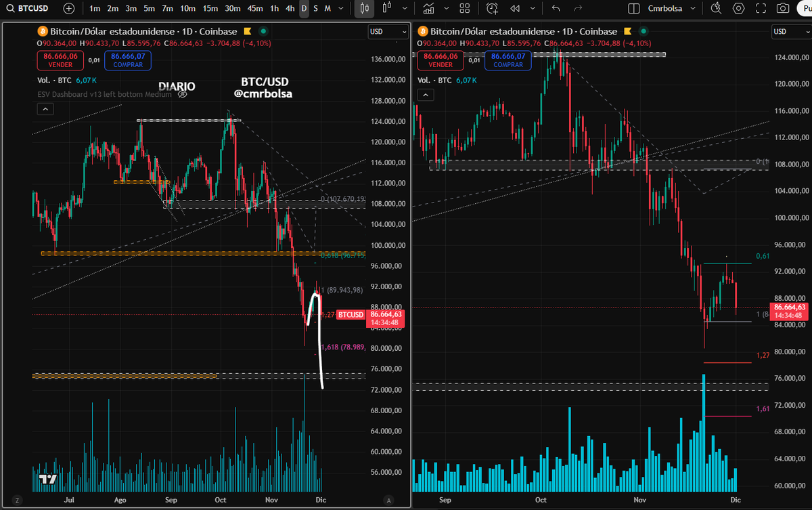Expand the chart type dropdown arrow

pyautogui.click(x=405, y=8)
